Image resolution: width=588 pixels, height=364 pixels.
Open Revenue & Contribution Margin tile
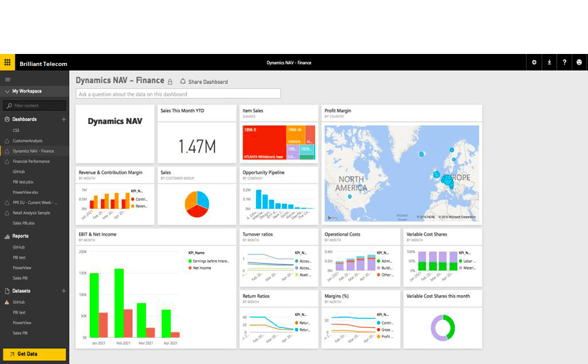[115, 195]
